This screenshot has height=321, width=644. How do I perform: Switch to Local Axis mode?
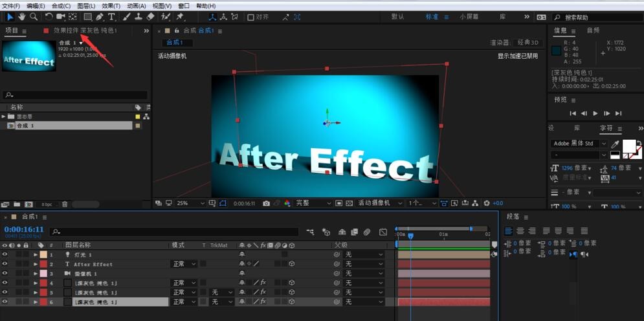213,17
